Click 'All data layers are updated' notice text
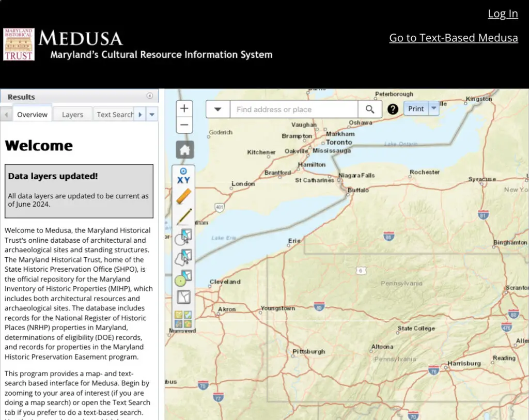529x420 pixels. (79, 200)
